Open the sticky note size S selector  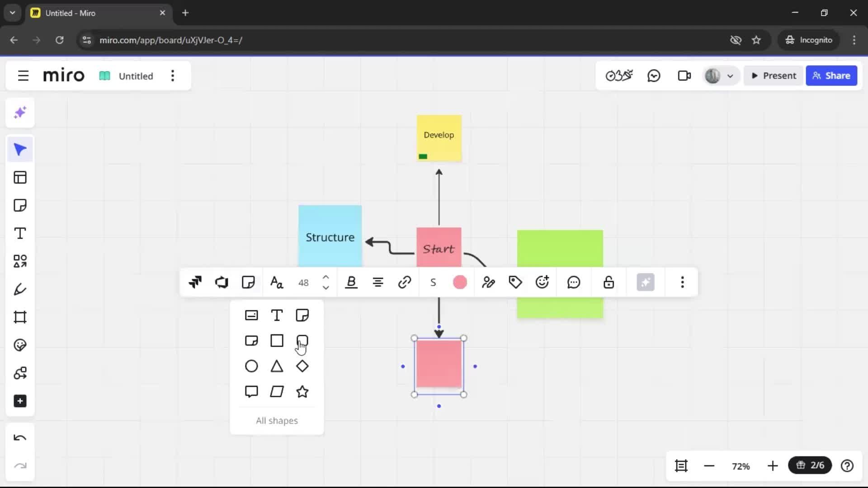pyautogui.click(x=433, y=283)
